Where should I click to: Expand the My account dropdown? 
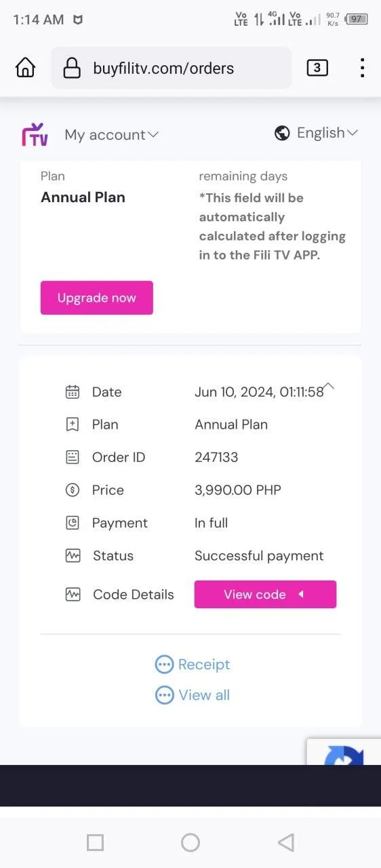click(x=111, y=135)
